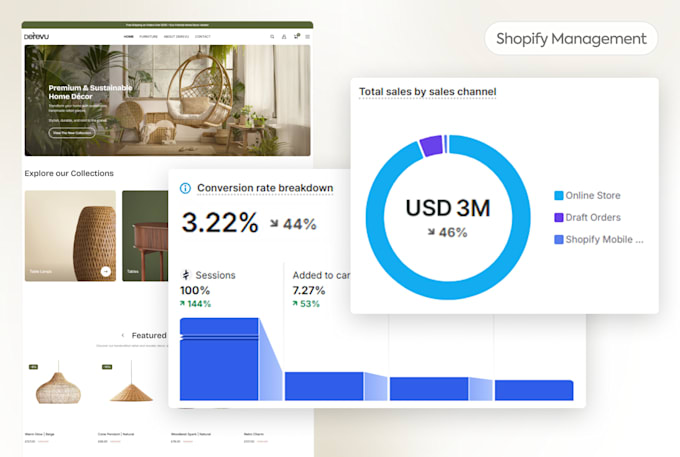Select Home in store navigation
Screen dimensions: 680x457
click(129, 37)
